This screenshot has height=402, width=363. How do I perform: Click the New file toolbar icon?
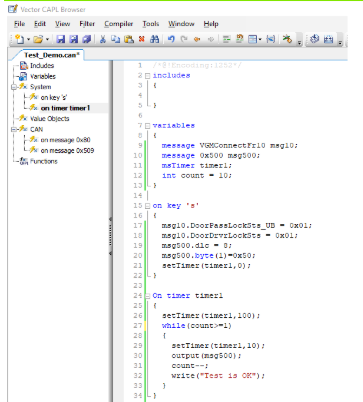coord(20,39)
